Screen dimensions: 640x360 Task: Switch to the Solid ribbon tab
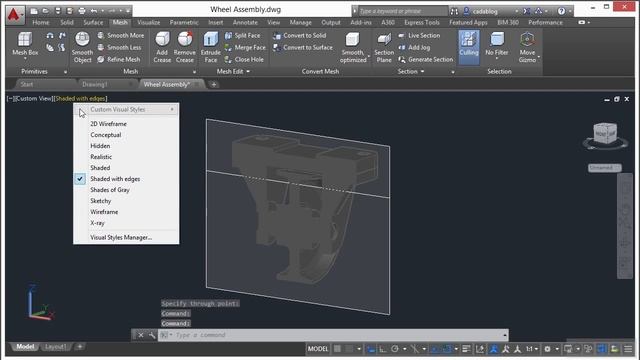tap(67, 22)
